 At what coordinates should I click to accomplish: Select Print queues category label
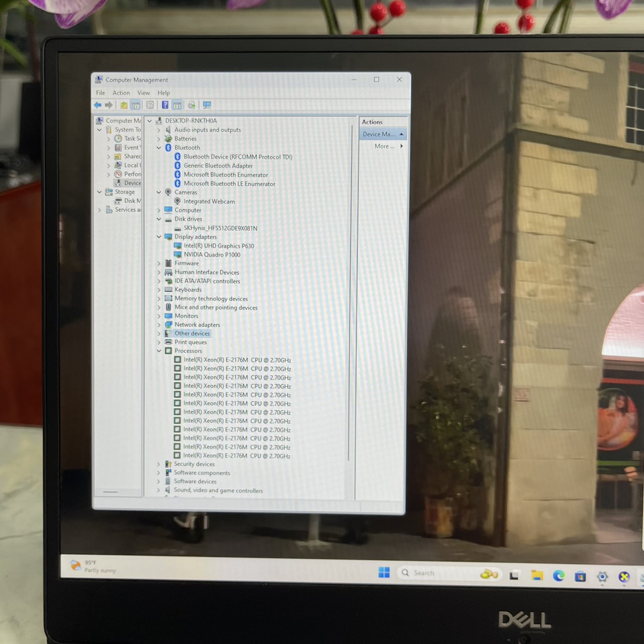(191, 342)
